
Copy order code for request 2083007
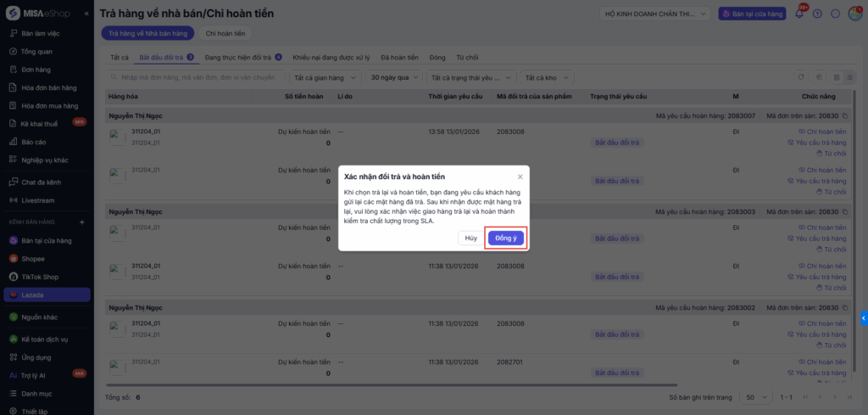(x=845, y=115)
